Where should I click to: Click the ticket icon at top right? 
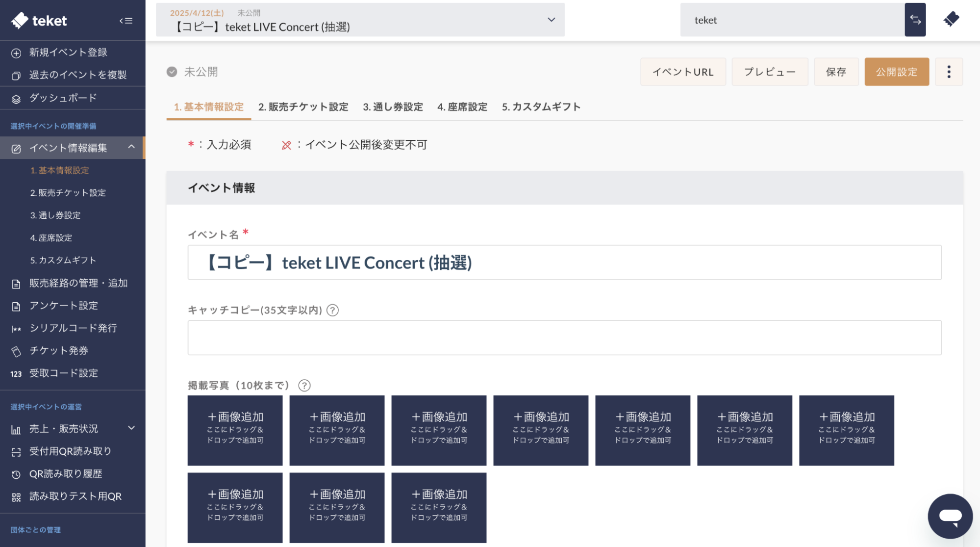coord(952,19)
